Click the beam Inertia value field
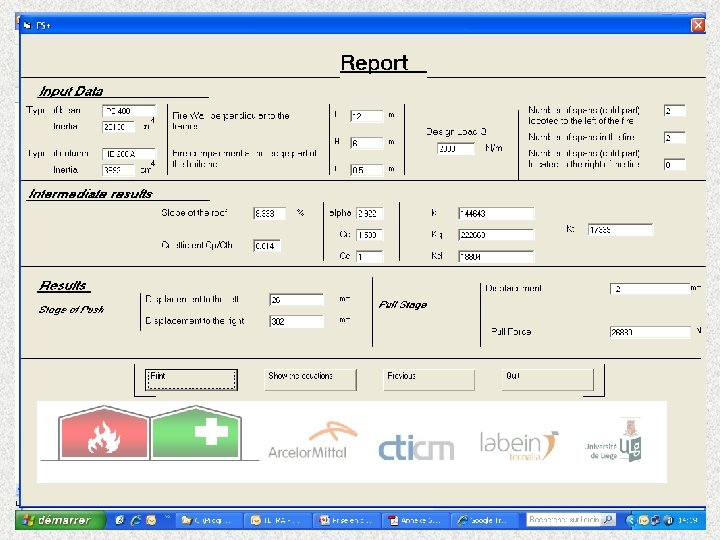Viewport: 720px width, 540px height. [x=118, y=127]
